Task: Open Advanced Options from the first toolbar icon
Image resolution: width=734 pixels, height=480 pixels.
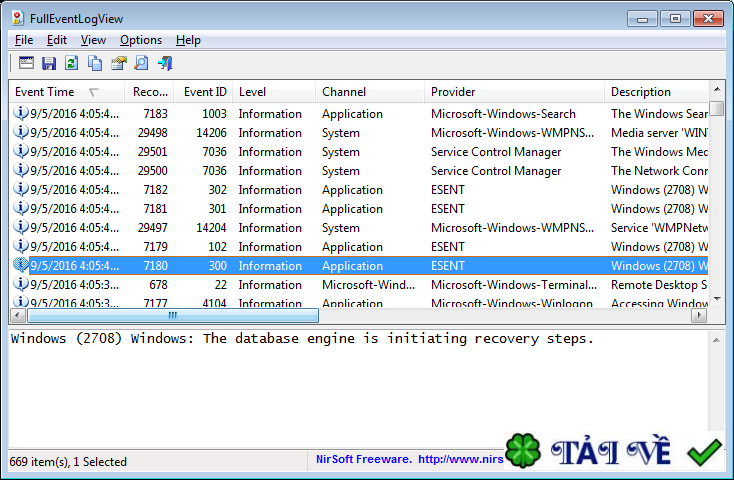Action: coord(26,63)
